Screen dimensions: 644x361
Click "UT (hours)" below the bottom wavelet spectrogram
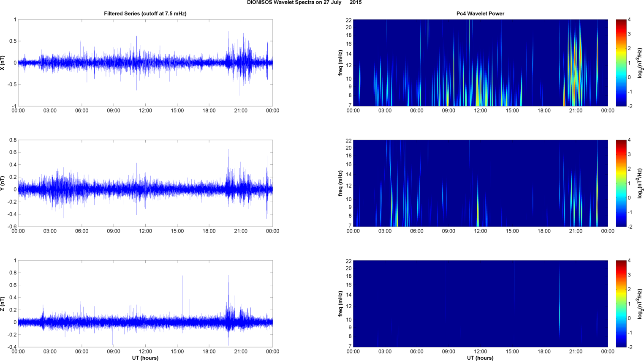[480, 358]
